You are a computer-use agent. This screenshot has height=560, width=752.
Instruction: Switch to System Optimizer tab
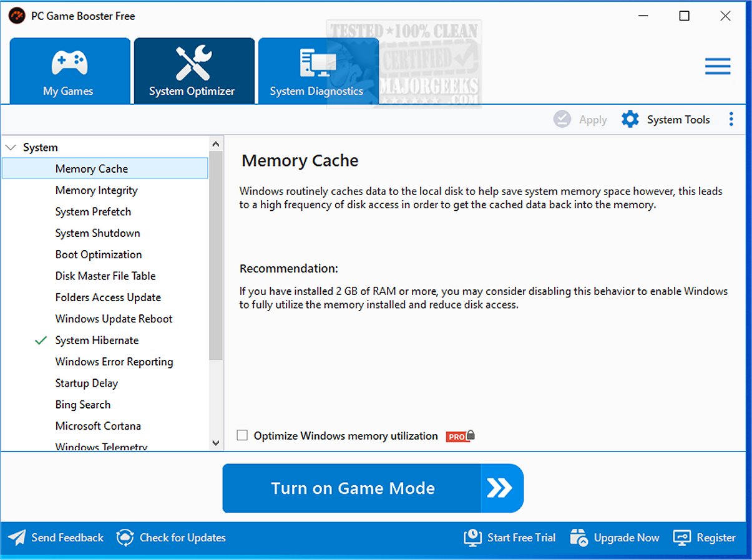(x=194, y=70)
